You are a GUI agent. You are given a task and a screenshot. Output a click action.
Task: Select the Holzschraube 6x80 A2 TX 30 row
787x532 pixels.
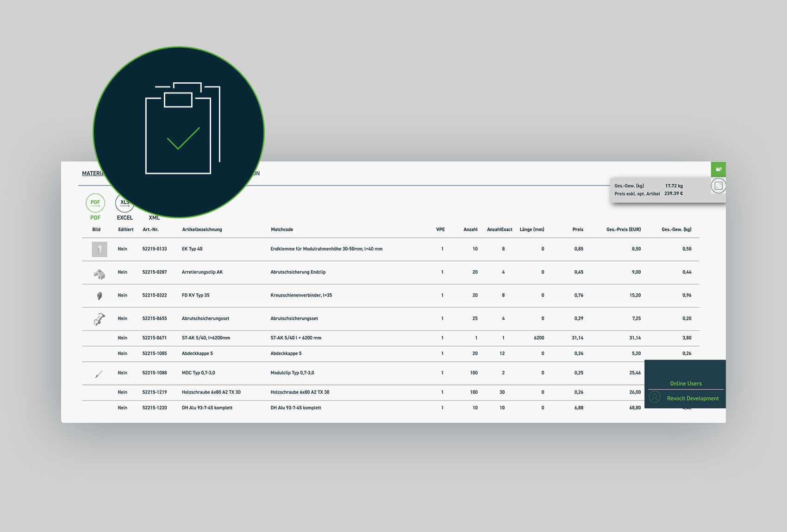pos(211,392)
